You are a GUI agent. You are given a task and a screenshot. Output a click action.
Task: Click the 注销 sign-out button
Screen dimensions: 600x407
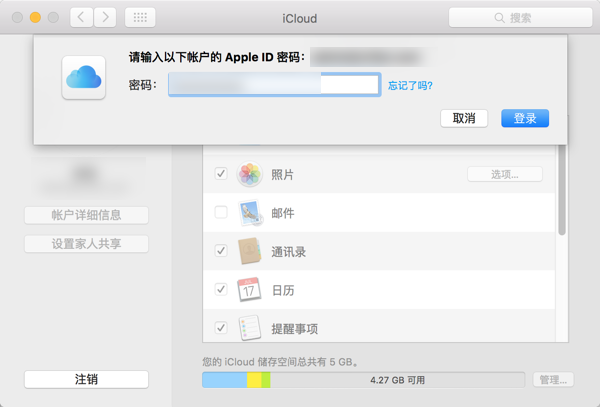pos(86,380)
